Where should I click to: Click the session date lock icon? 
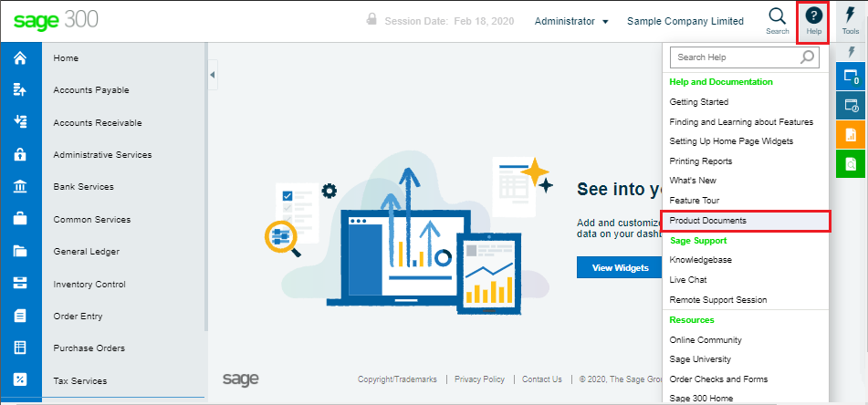372,19
